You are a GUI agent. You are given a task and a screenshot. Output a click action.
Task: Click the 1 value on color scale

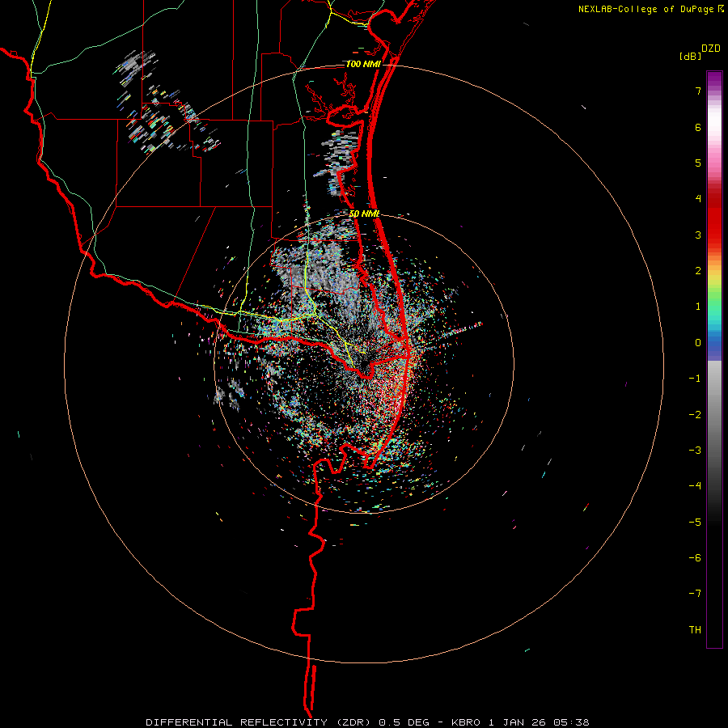click(x=698, y=307)
